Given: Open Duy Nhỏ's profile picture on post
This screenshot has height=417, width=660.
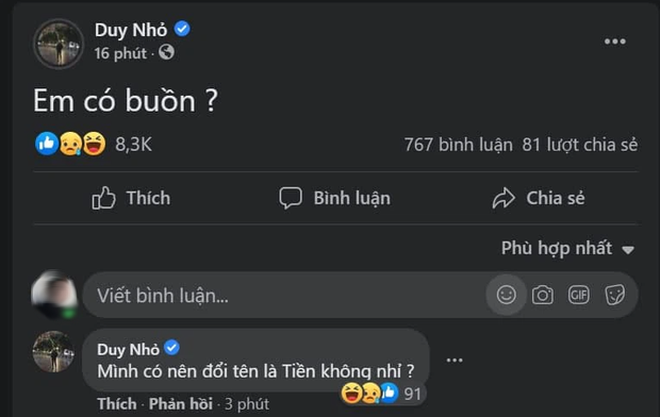Looking at the screenshot, I should 59,44.
